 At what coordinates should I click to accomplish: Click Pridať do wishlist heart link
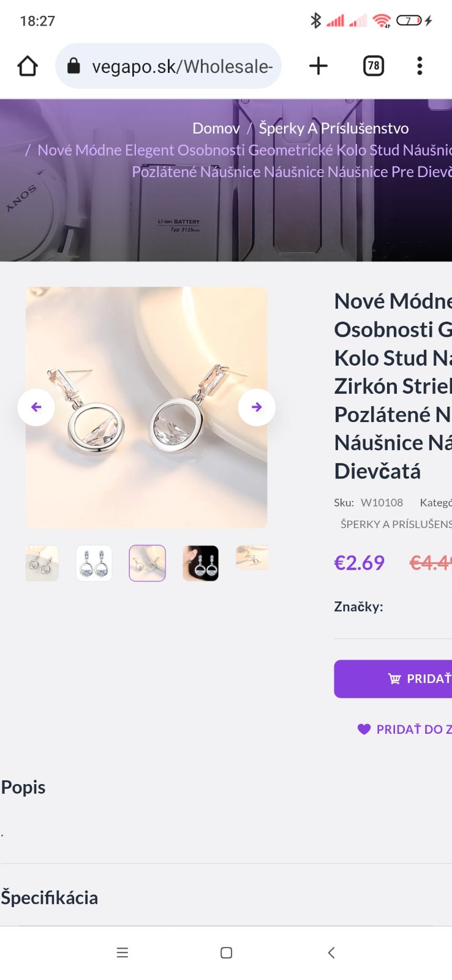tap(405, 729)
